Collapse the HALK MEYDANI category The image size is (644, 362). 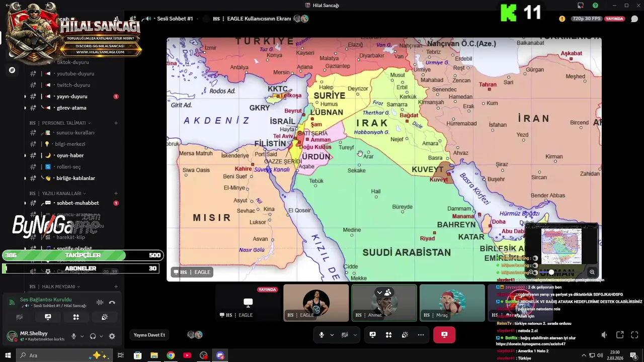pyautogui.click(x=58, y=287)
